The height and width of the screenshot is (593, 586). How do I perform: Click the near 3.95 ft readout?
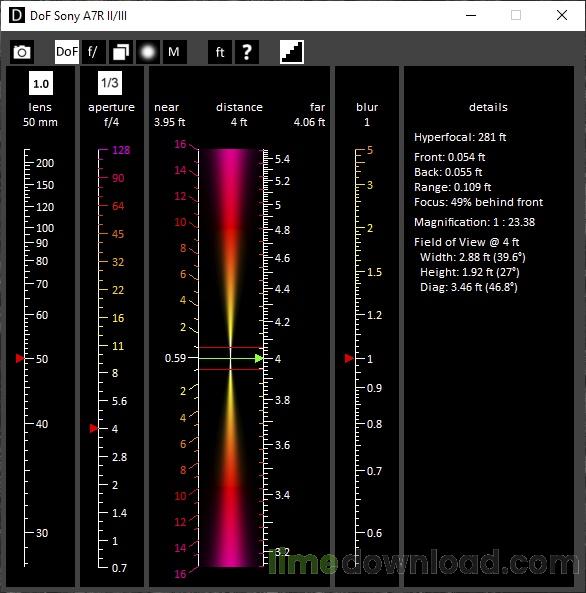169,122
